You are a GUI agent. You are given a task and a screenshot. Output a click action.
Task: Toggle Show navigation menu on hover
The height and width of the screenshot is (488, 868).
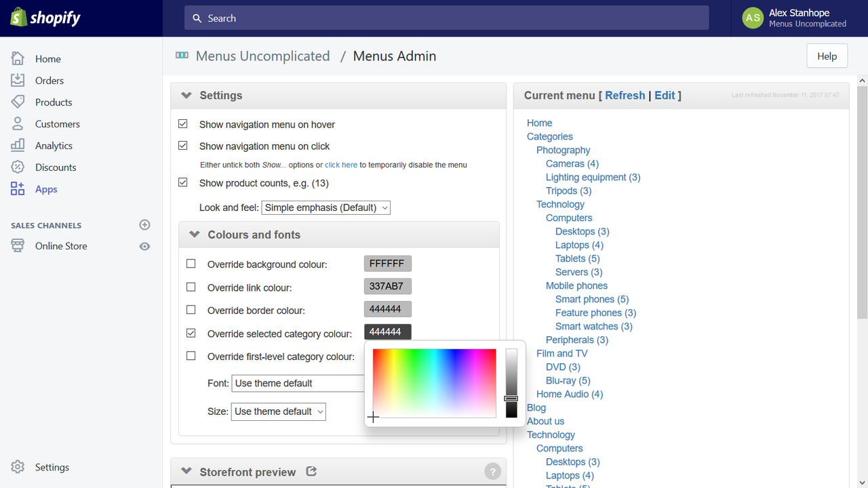pyautogui.click(x=183, y=124)
